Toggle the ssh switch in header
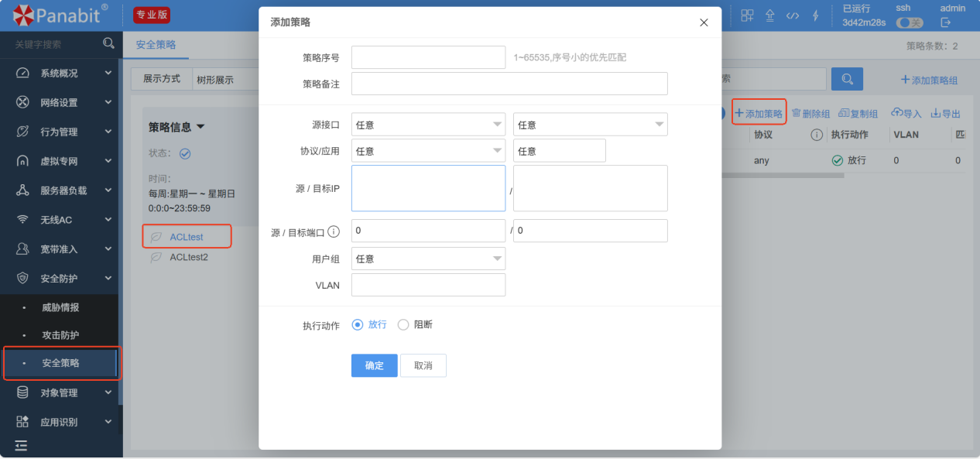Image resolution: width=980 pixels, height=459 pixels. click(x=909, y=23)
